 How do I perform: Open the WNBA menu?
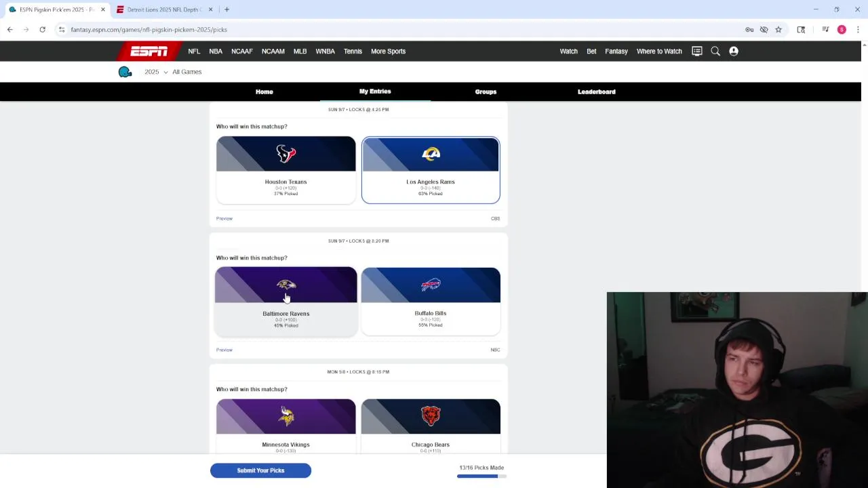[325, 52]
